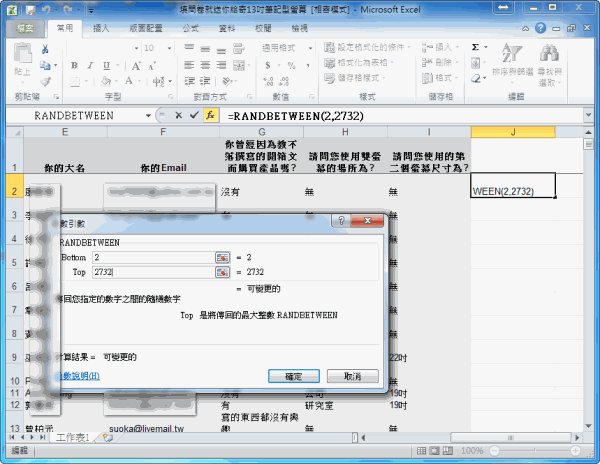This screenshot has width=600, height=464.
Task: Switch to Page Layout view in status bar
Action: (x=434, y=451)
